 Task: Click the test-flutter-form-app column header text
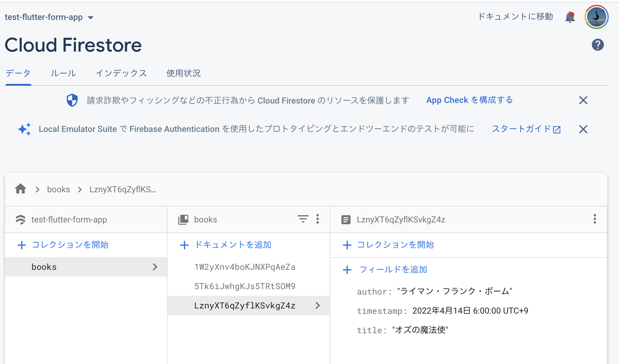(69, 219)
